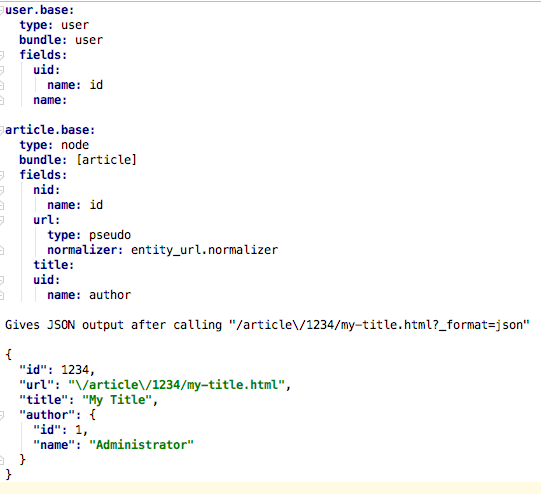This screenshot has width=541, height=494.
Task: Click the 'bundle: [article]' line
Action: tap(78, 160)
